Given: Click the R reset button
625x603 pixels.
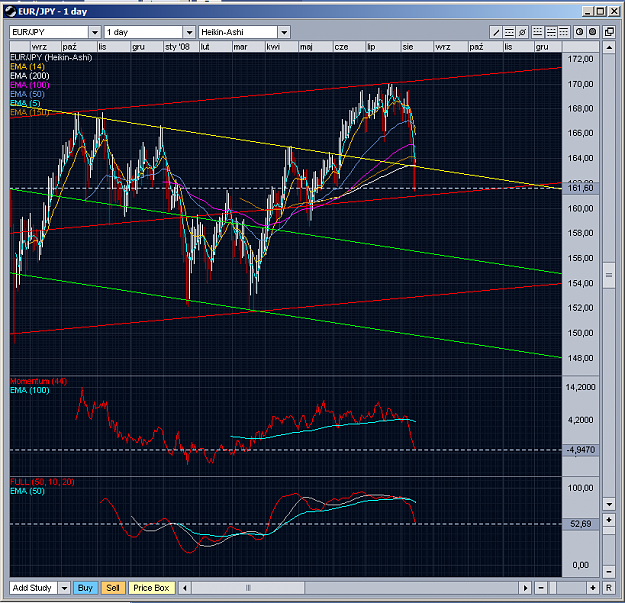Looking at the screenshot, I should tap(609, 588).
